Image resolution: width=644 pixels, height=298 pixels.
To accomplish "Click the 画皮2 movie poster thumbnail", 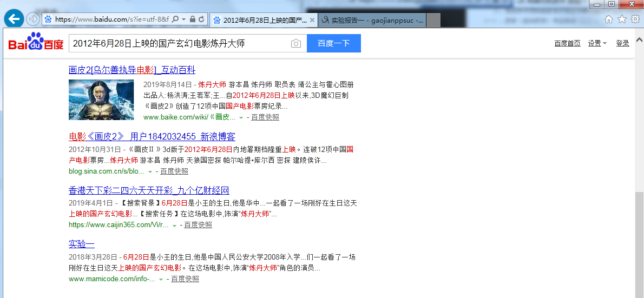I will (101, 100).
